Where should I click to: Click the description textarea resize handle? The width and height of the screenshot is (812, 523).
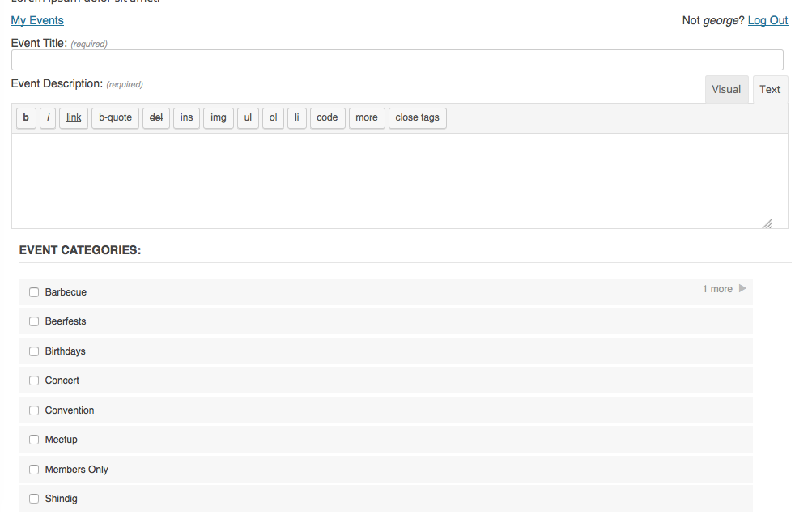point(767,223)
